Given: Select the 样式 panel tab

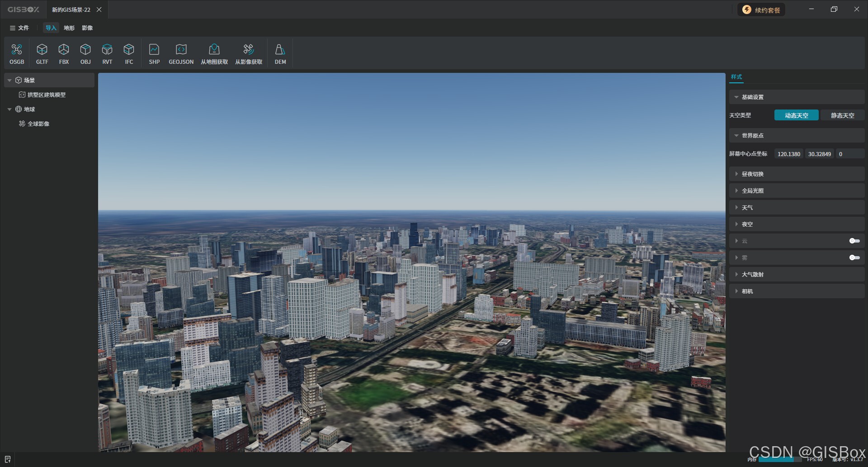Looking at the screenshot, I should coord(736,77).
